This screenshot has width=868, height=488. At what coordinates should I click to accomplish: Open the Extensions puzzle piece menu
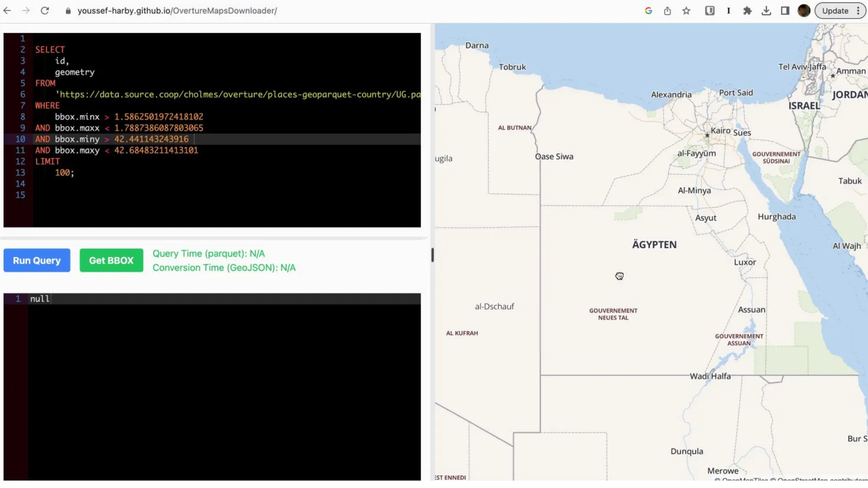pos(747,11)
